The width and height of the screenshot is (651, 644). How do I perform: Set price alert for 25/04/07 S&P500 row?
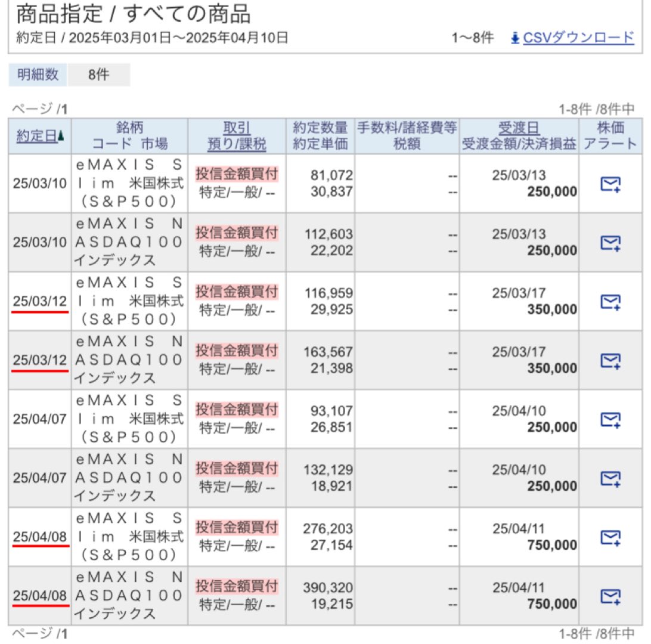tap(610, 419)
